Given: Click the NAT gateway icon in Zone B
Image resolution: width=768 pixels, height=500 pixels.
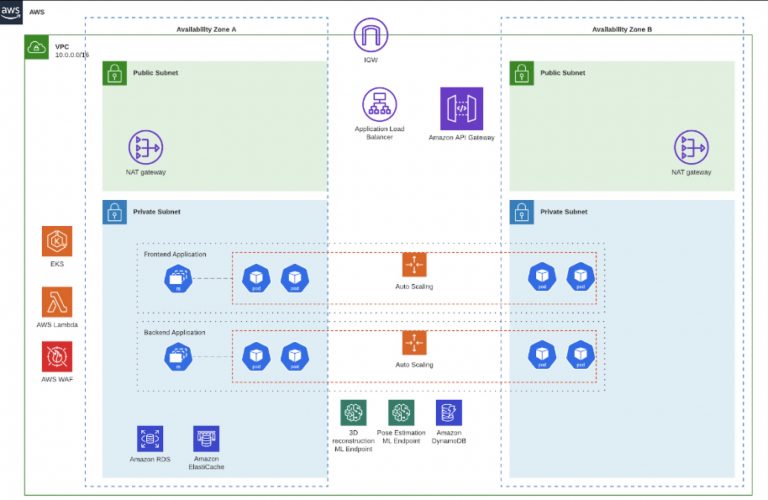Looking at the screenshot, I should [691, 147].
